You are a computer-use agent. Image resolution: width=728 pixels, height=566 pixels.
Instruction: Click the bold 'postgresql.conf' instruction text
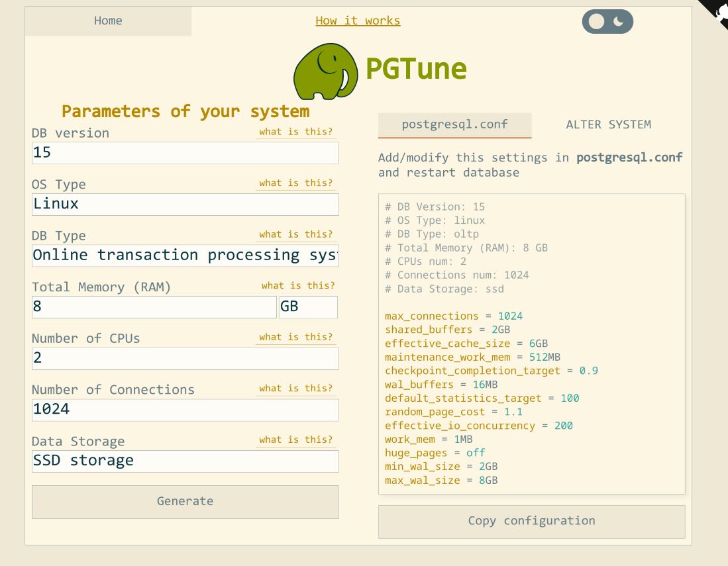629,158
